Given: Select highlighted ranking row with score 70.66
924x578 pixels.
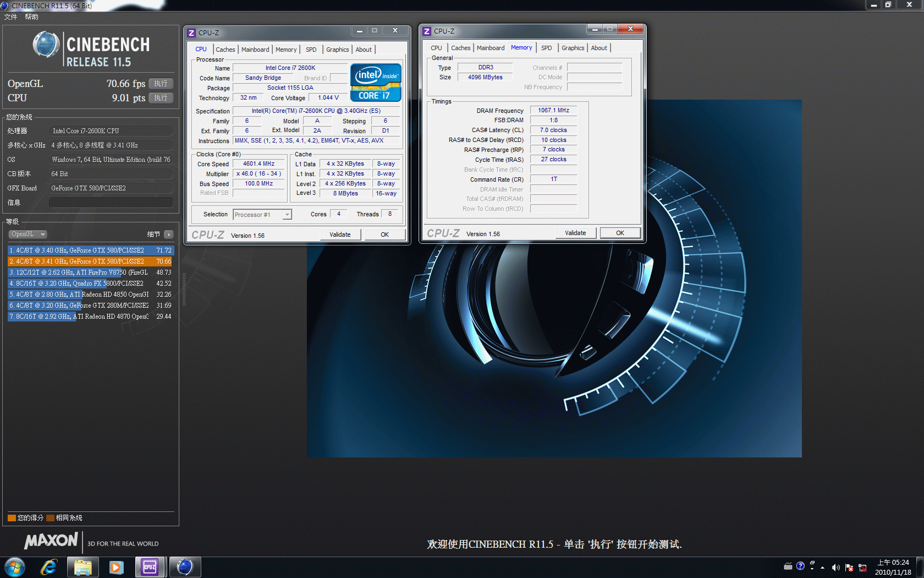Looking at the screenshot, I should point(90,261).
